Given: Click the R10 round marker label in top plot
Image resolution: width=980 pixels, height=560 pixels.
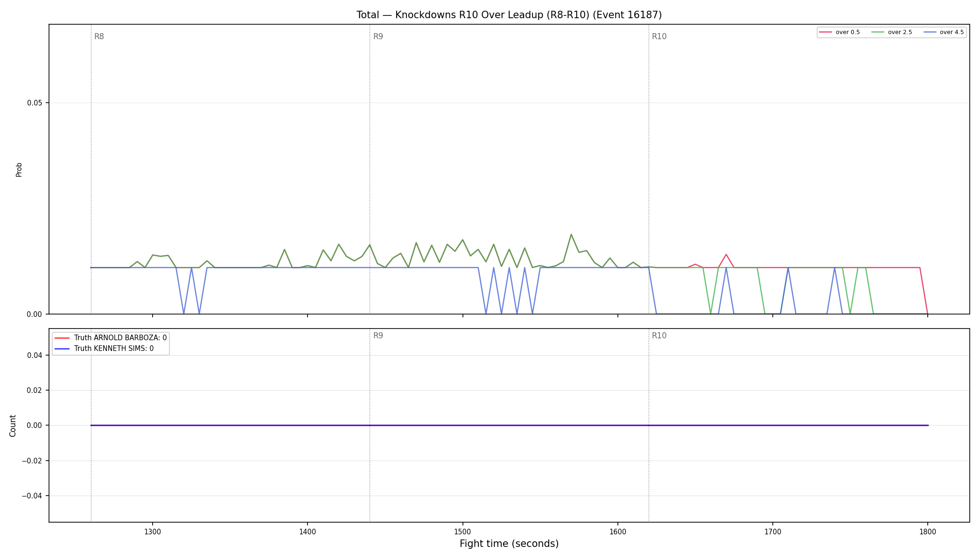Looking at the screenshot, I should (x=659, y=36).
